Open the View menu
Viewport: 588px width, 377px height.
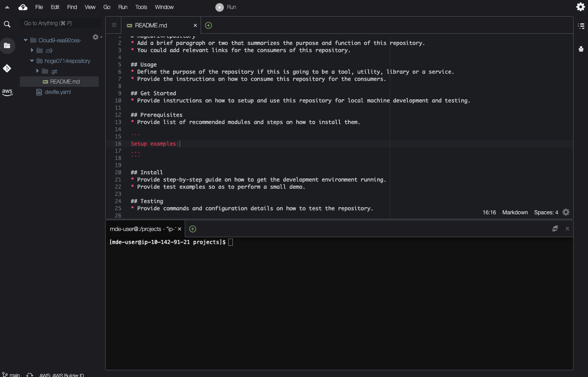[90, 7]
